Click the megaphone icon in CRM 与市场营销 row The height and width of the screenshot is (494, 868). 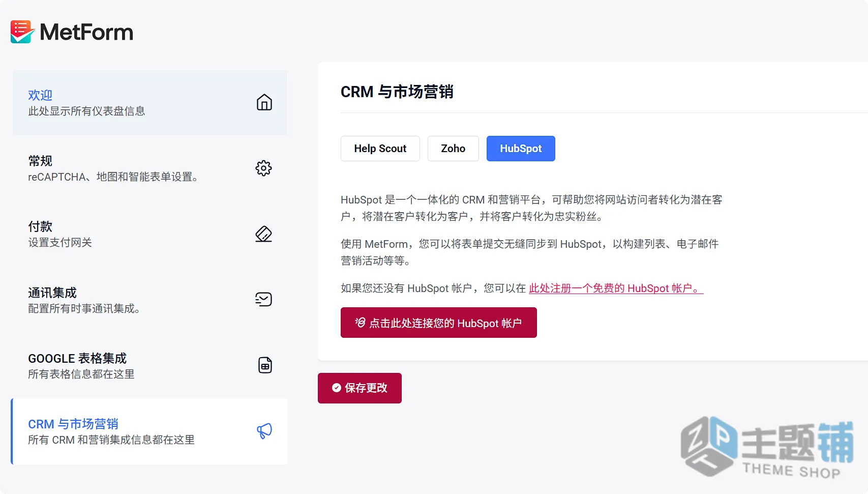[264, 431]
